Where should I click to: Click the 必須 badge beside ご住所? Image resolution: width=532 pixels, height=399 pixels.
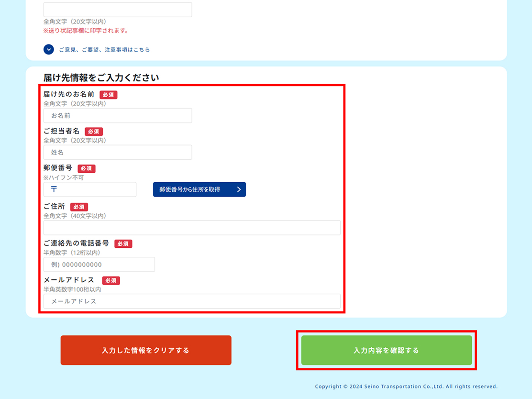pyautogui.click(x=79, y=207)
